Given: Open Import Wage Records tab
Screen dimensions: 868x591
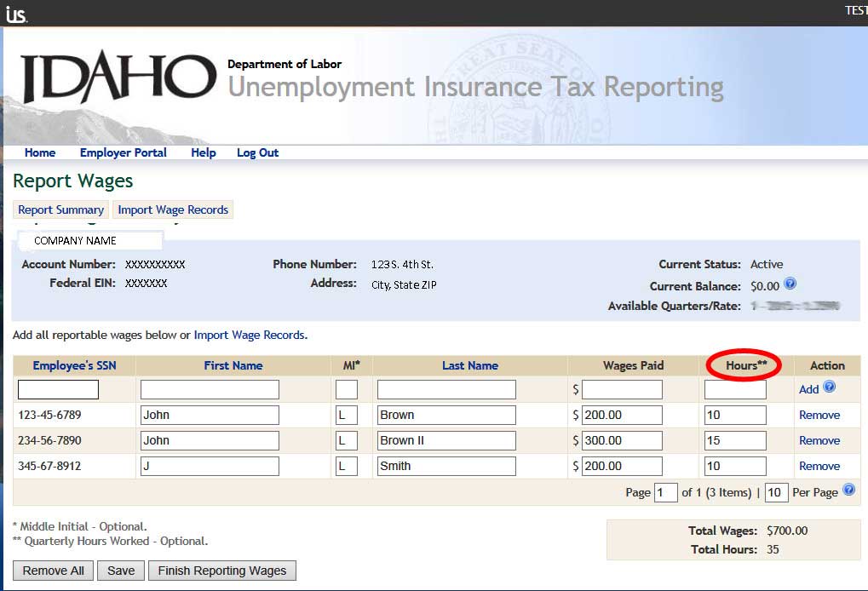Looking at the screenshot, I should click(173, 209).
